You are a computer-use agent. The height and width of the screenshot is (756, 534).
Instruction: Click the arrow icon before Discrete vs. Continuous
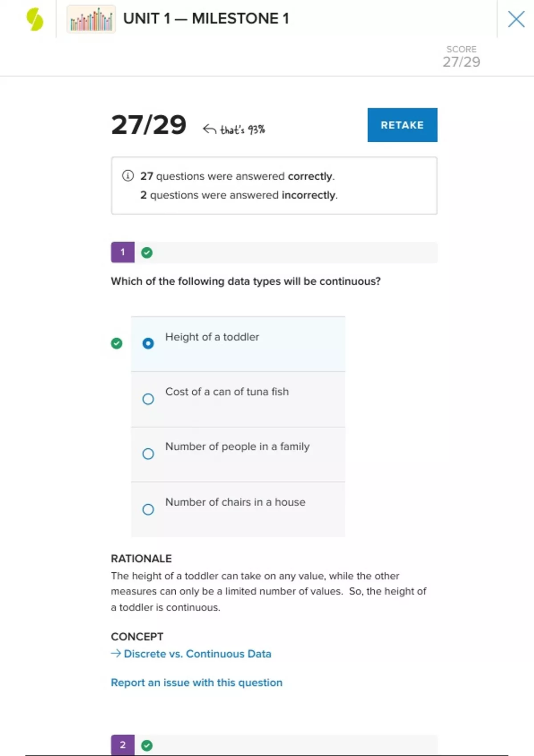[x=116, y=653]
